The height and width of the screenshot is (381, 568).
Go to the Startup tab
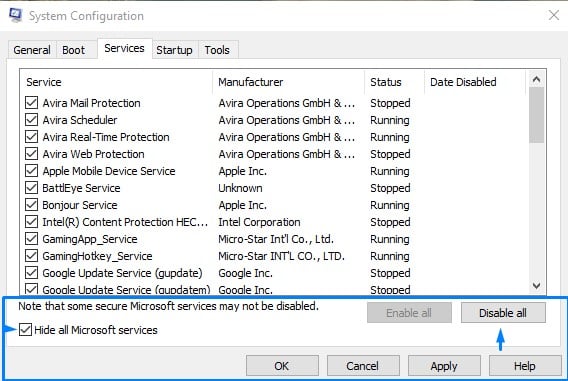(x=174, y=50)
